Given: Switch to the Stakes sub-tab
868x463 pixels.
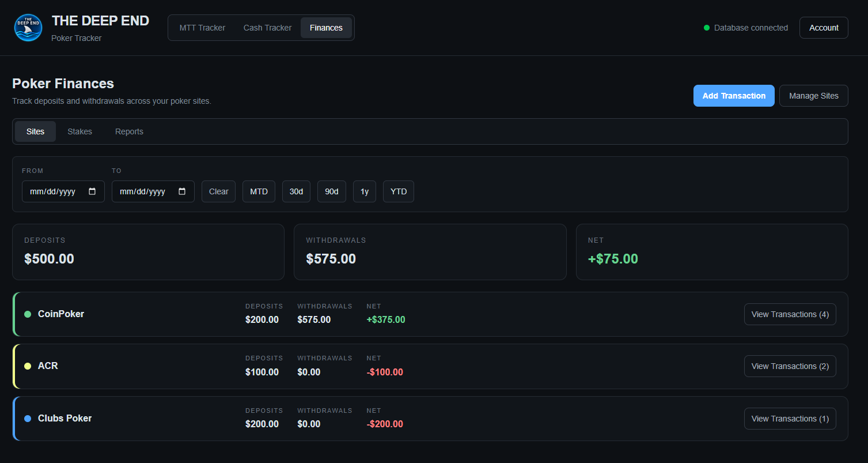Looking at the screenshot, I should pyautogui.click(x=79, y=131).
